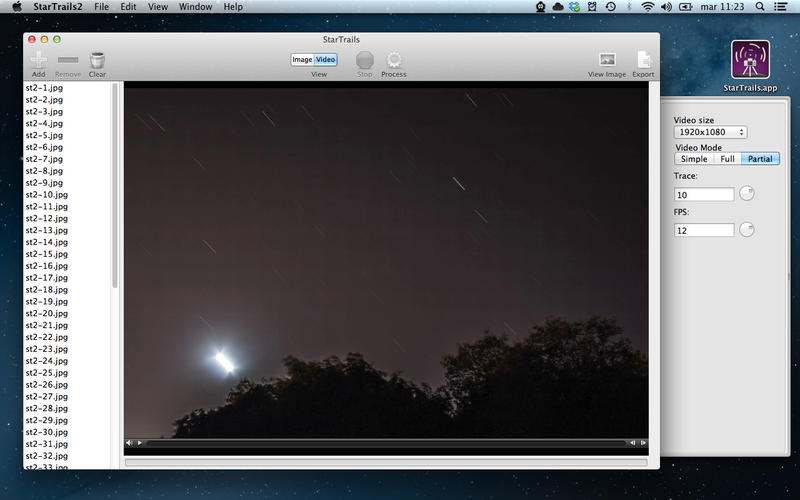Click the video playback progress slider

tap(386, 443)
